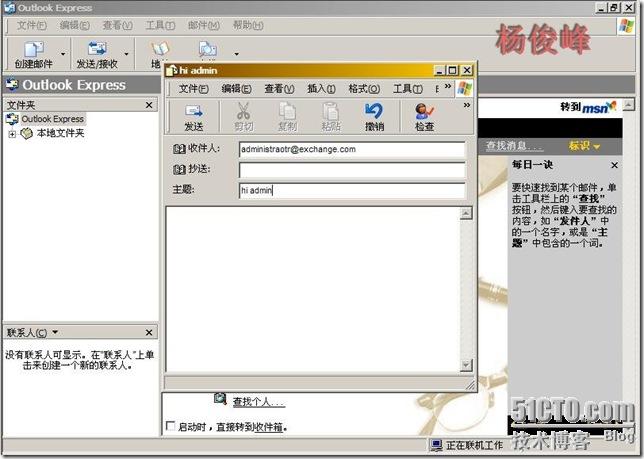This screenshot has height=459, width=644.
Task: Open File menu in Outlook Express main window
Action: pyautogui.click(x=32, y=25)
